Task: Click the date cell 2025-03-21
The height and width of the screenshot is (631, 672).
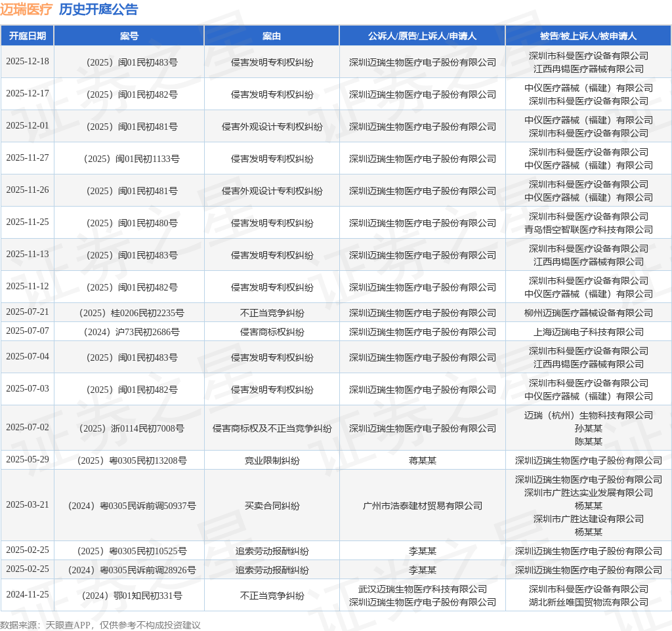Action: [x=28, y=504]
